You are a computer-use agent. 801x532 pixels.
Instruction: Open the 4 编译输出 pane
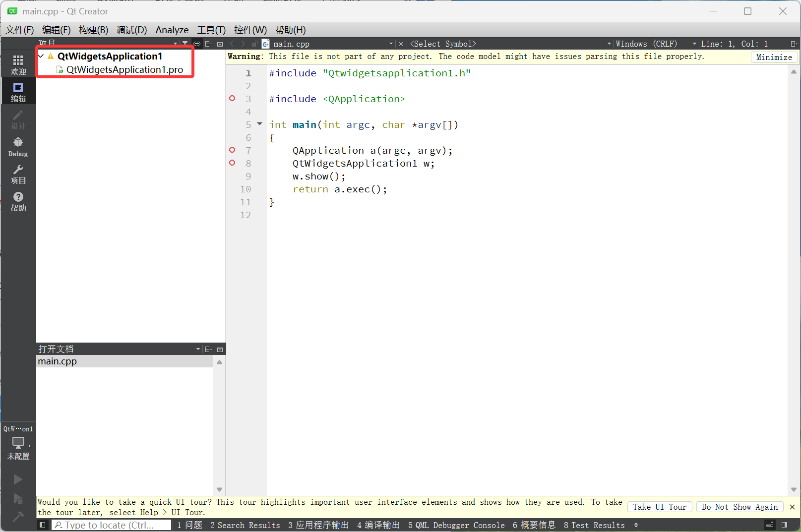point(378,525)
